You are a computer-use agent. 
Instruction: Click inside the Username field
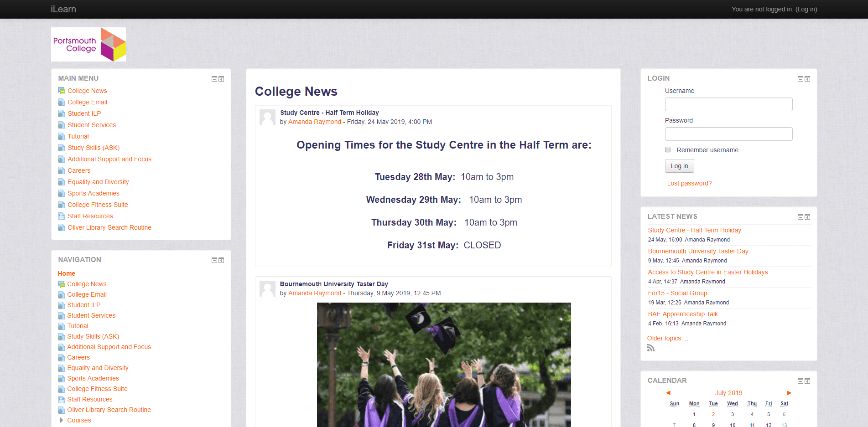[728, 104]
